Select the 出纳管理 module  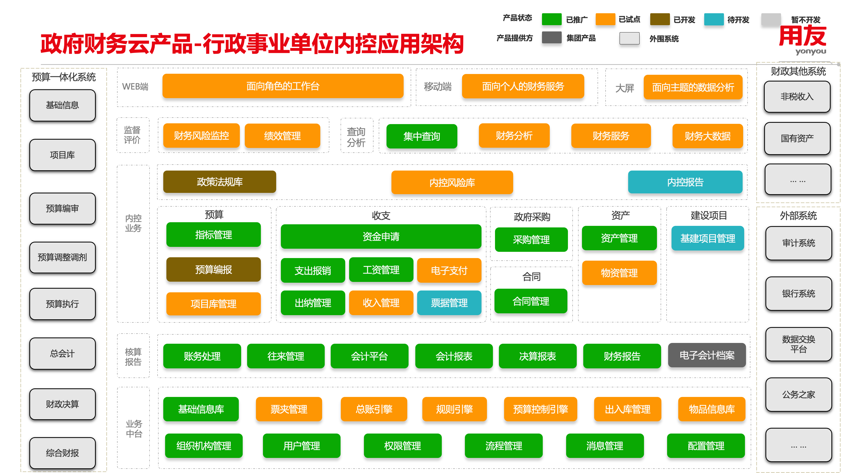(x=313, y=303)
